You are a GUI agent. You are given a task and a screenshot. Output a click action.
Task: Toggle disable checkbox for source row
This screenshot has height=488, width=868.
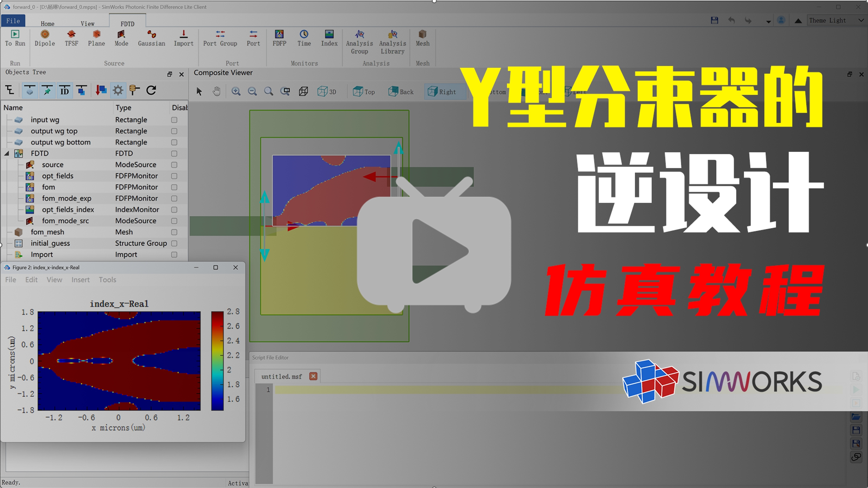174,164
